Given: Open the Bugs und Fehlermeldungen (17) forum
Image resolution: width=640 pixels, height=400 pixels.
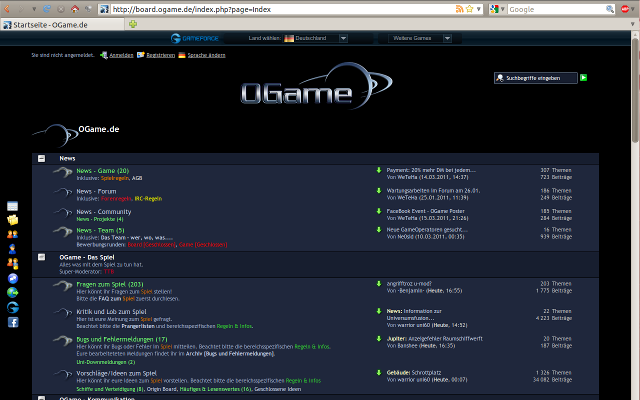Looking at the screenshot, I should [122, 339].
